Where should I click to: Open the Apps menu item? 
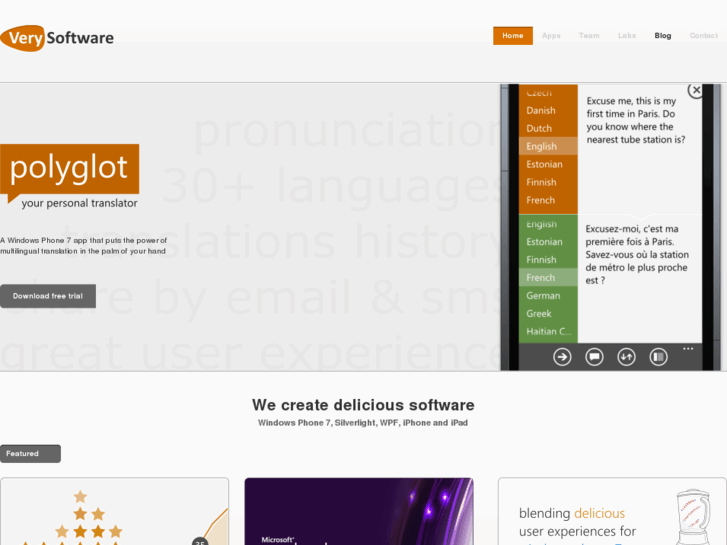coord(551,36)
